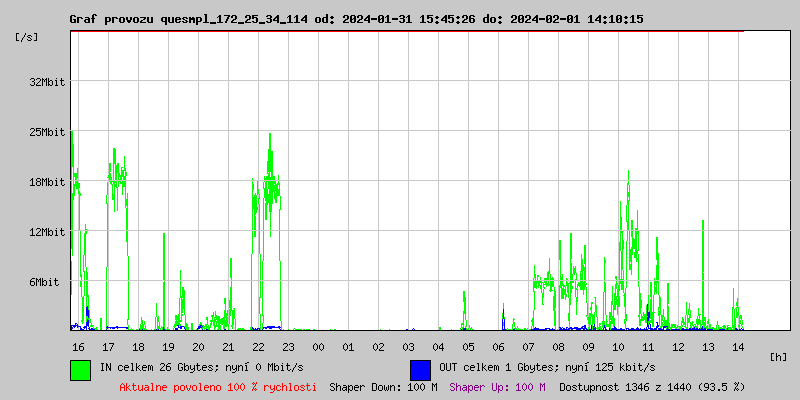Screen dimensions: 800x400
Task: Click the 32Mbit y-axis label
Action: 47,82
